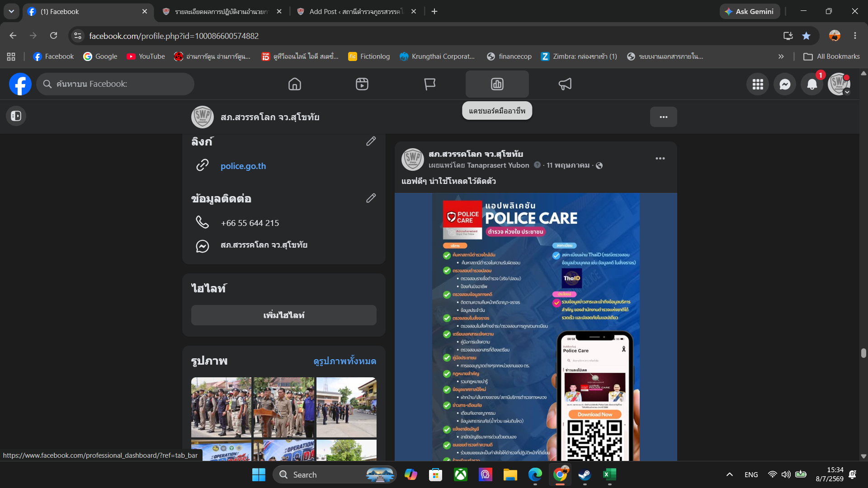This screenshot has height=488, width=868.
Task: Open Google bookmark
Action: point(100,56)
